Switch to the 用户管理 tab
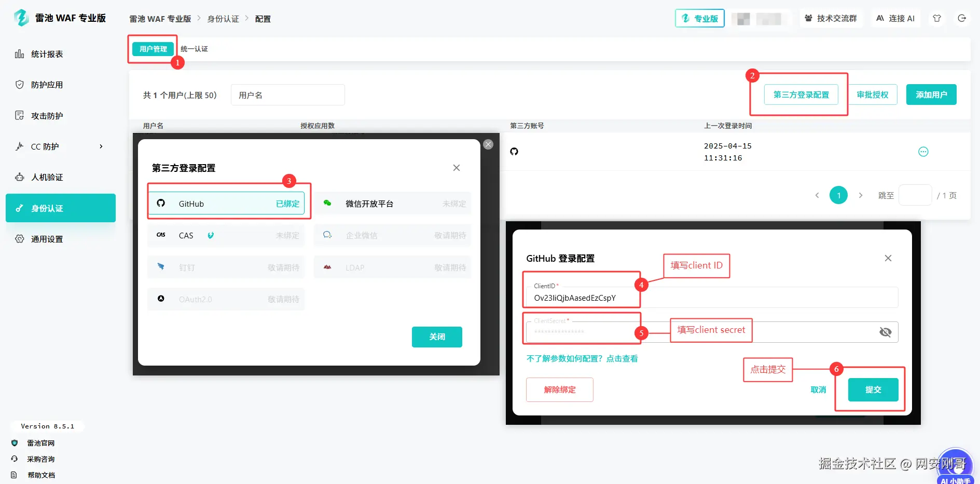The image size is (980, 484). tap(153, 49)
